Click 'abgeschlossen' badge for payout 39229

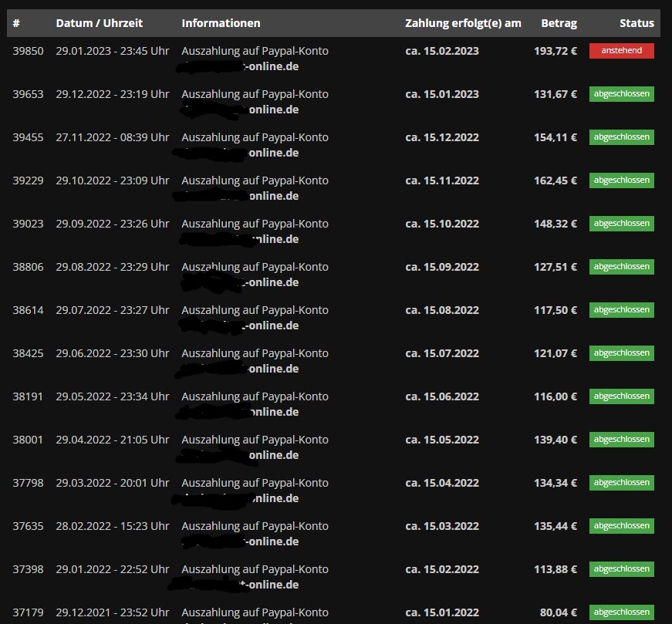click(x=621, y=180)
